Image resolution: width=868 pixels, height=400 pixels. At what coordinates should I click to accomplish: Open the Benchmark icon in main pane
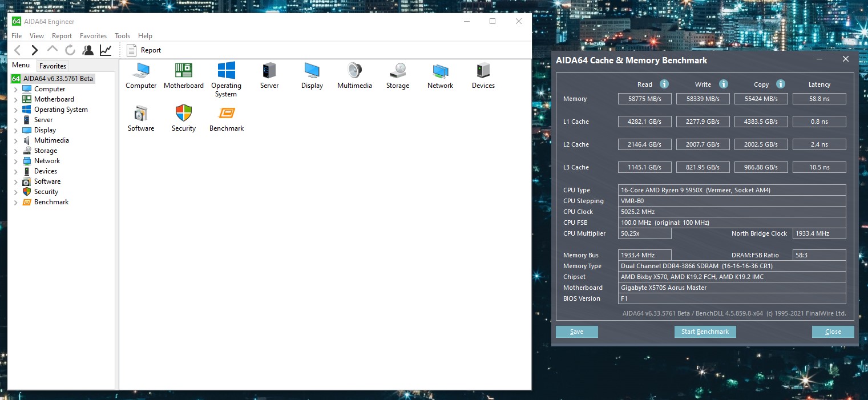(x=227, y=119)
